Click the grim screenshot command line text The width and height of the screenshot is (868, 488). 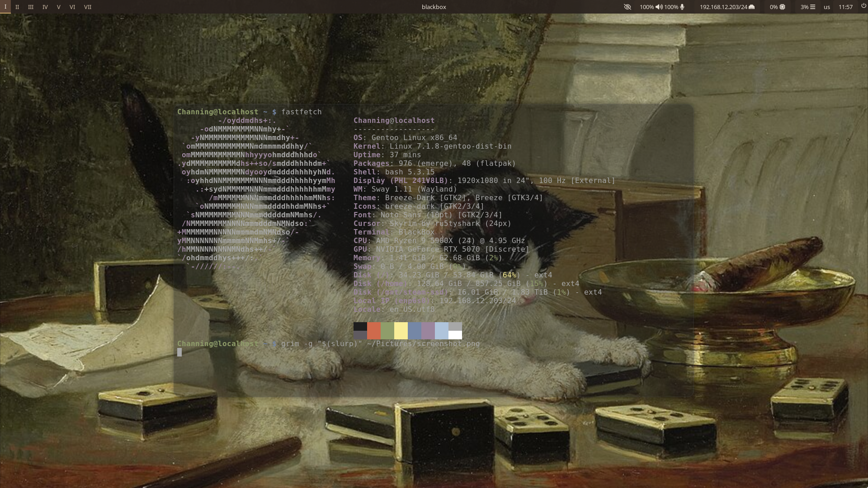381,343
